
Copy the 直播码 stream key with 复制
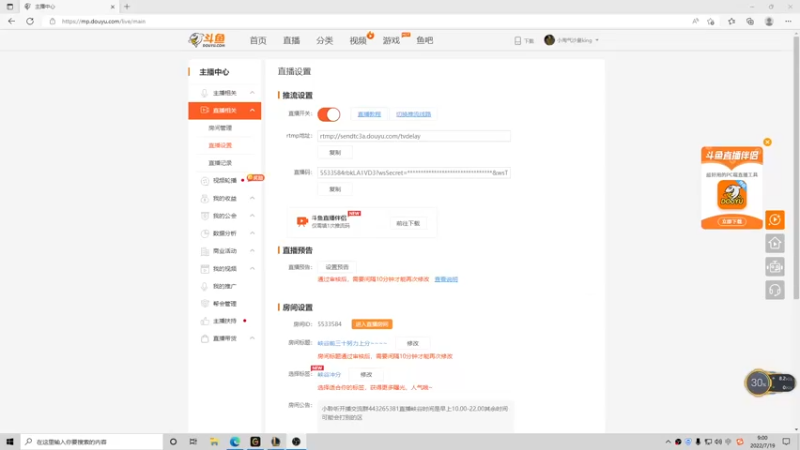[335, 189]
